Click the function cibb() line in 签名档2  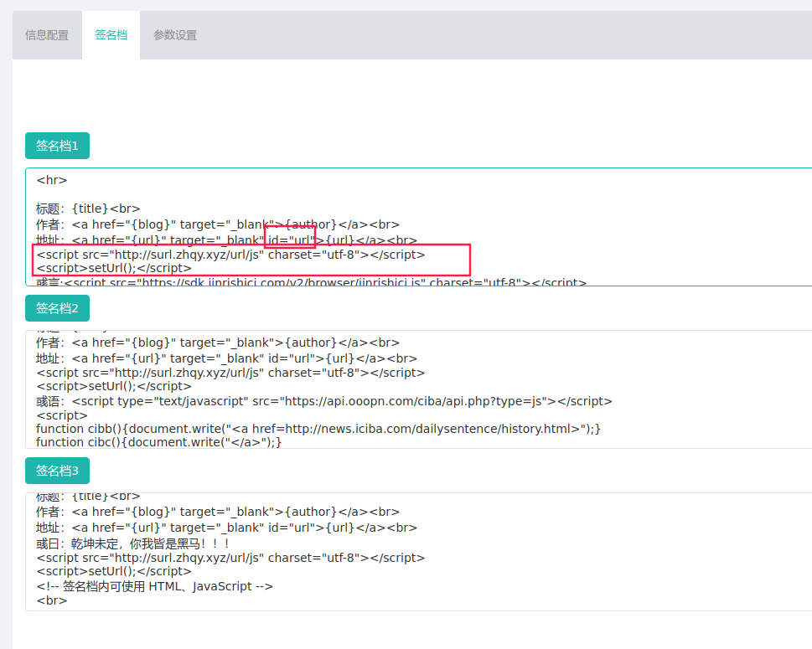tap(318, 429)
